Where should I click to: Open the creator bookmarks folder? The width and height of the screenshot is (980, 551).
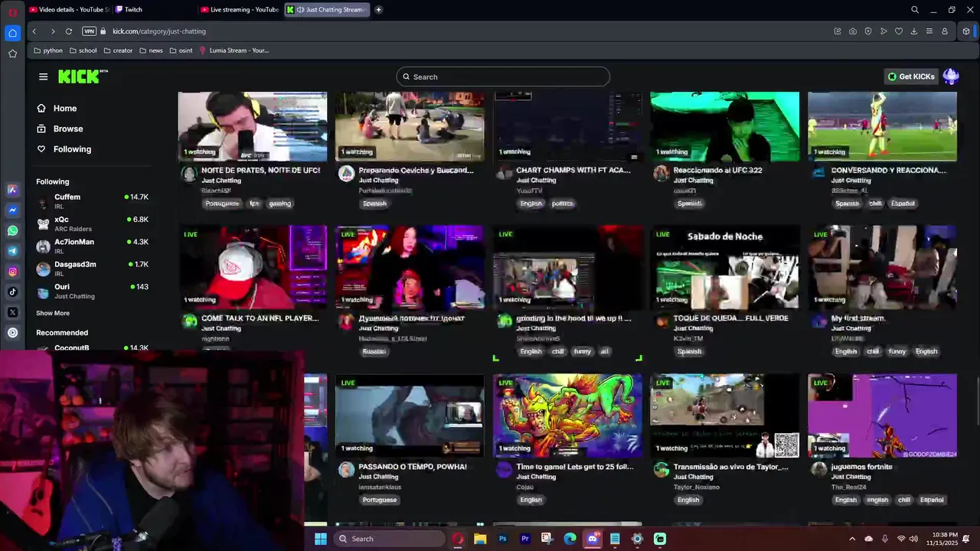118,51
